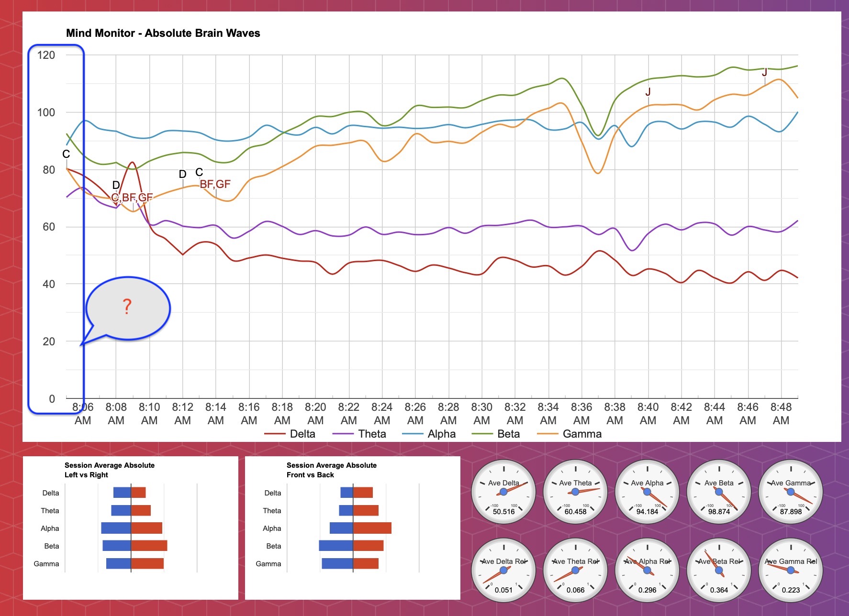This screenshot has width=849, height=616.
Task: Click the 8:30 AM x-axis label
Action: pyautogui.click(x=481, y=414)
